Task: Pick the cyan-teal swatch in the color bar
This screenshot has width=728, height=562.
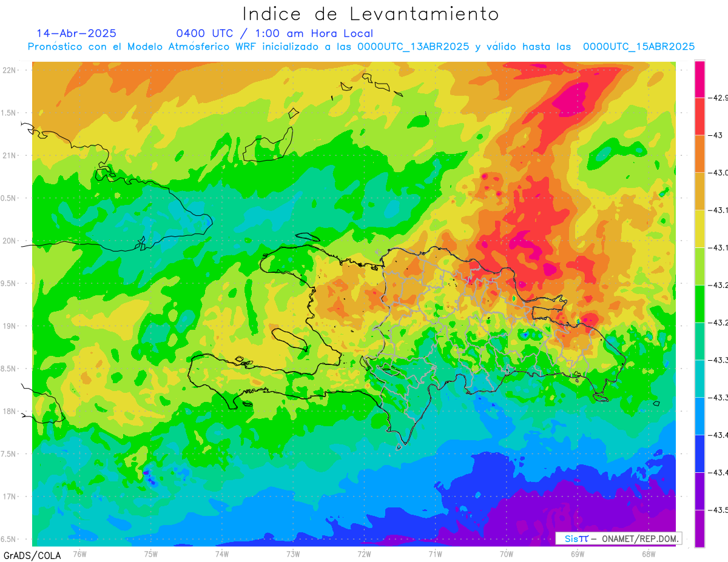Action: (699, 378)
